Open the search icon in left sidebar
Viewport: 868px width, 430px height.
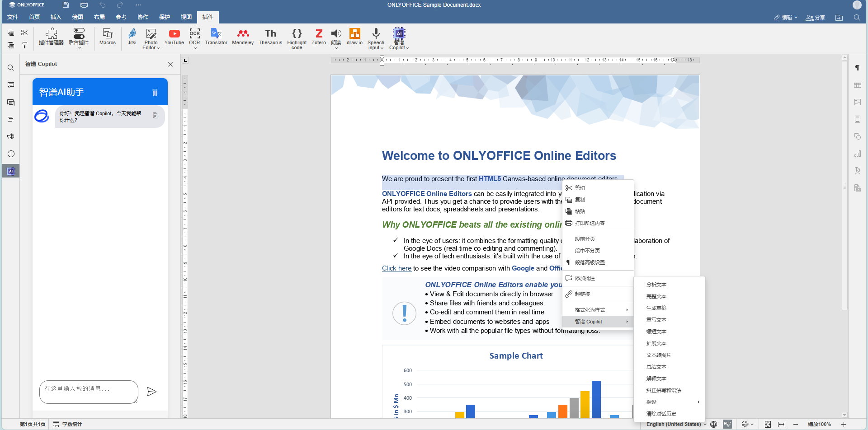[x=11, y=68]
